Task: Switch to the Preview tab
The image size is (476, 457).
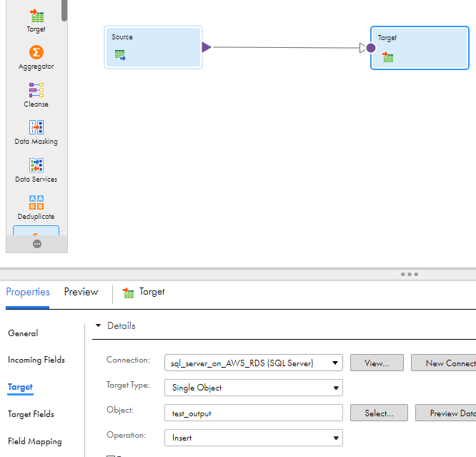Action: [x=81, y=292]
